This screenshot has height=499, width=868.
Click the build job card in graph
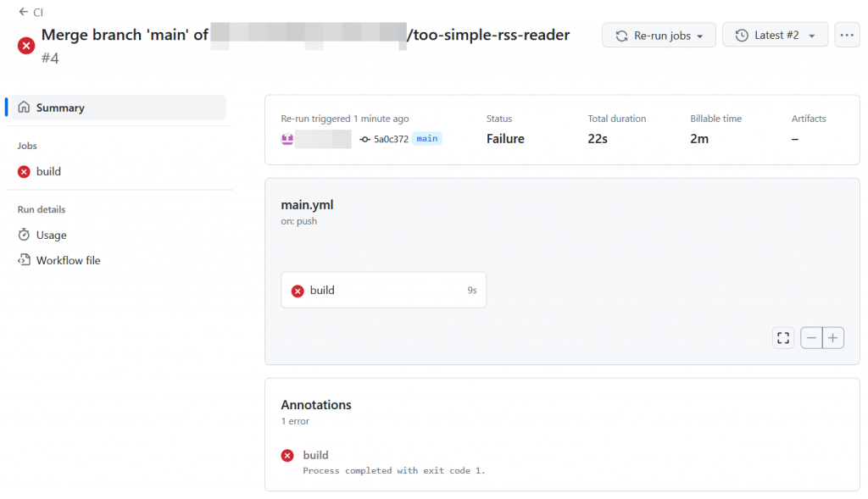point(383,291)
